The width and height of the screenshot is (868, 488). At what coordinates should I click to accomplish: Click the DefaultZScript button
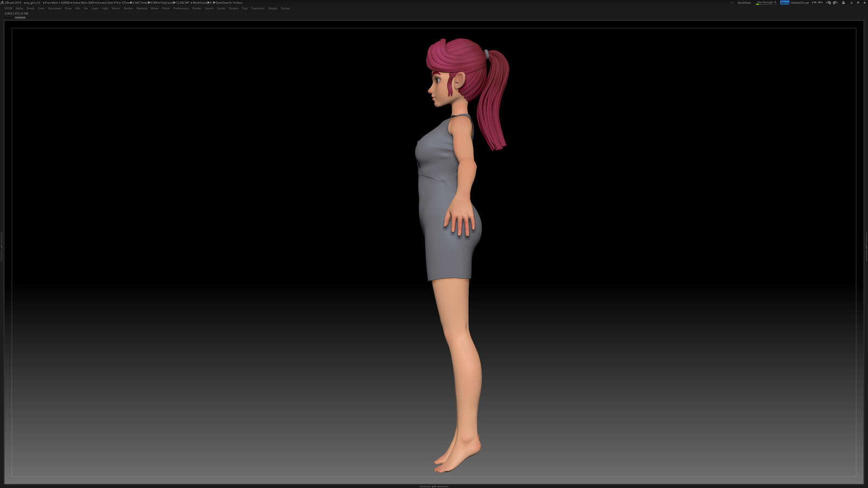(x=800, y=3)
